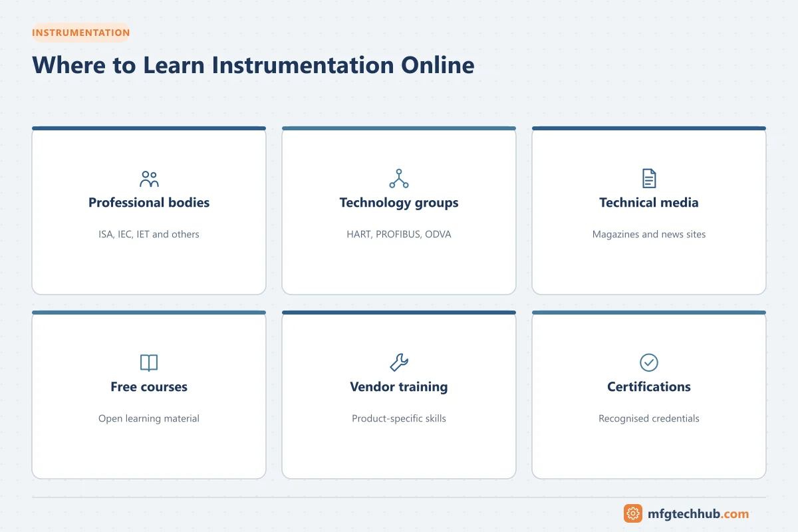
Task: Click the wrench icon above Vendor training
Action: (399, 362)
